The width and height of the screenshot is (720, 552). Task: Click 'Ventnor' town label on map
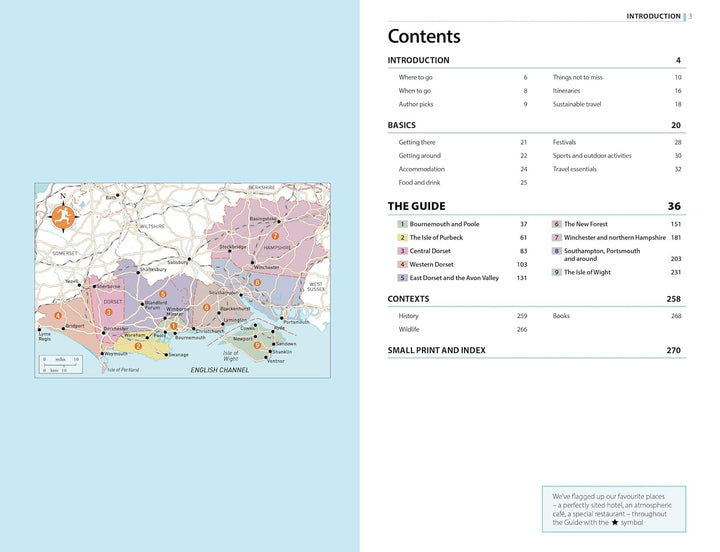click(x=276, y=361)
